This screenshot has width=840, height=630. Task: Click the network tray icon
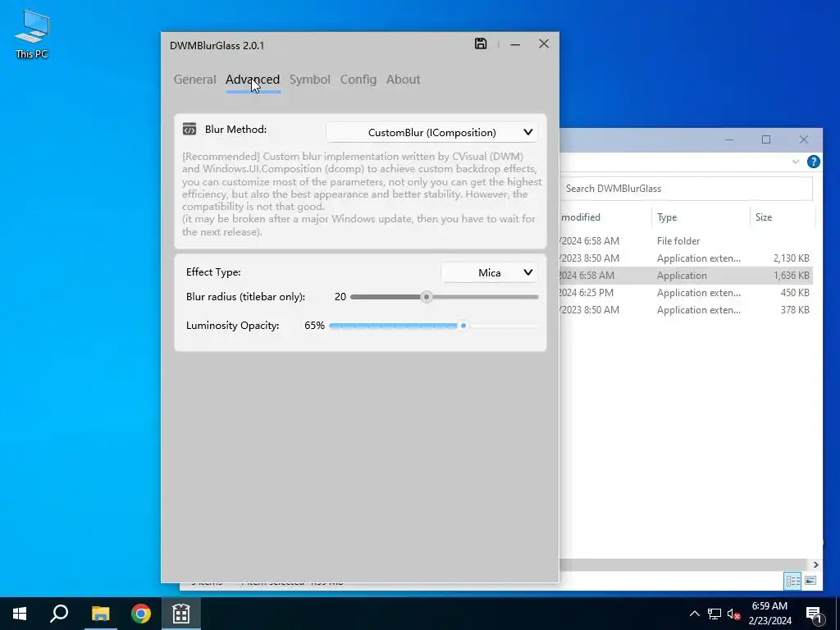714,614
